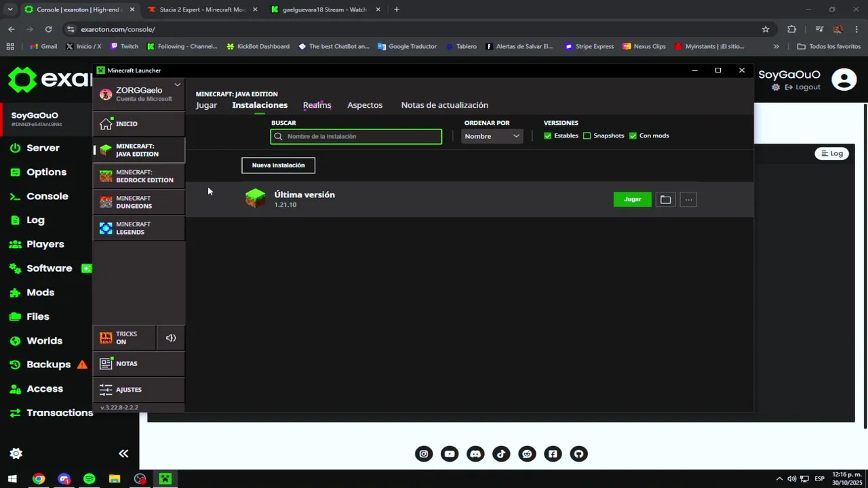This screenshot has height=488, width=868.
Task: Open exaroton YouTube footer icon
Action: (x=450, y=454)
